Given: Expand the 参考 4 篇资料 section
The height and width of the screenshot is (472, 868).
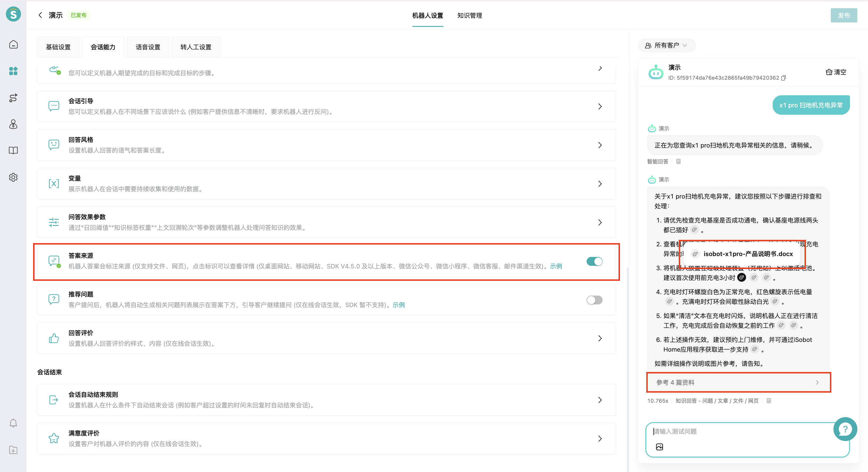Looking at the screenshot, I should tap(738, 382).
